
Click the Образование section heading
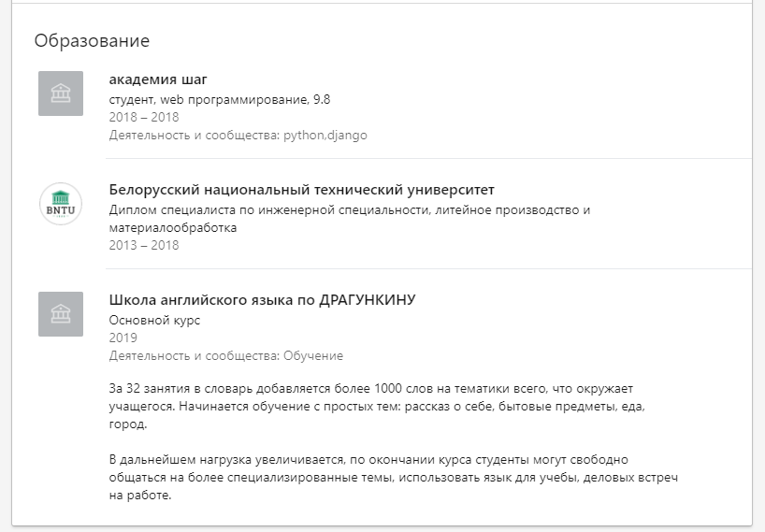92,41
